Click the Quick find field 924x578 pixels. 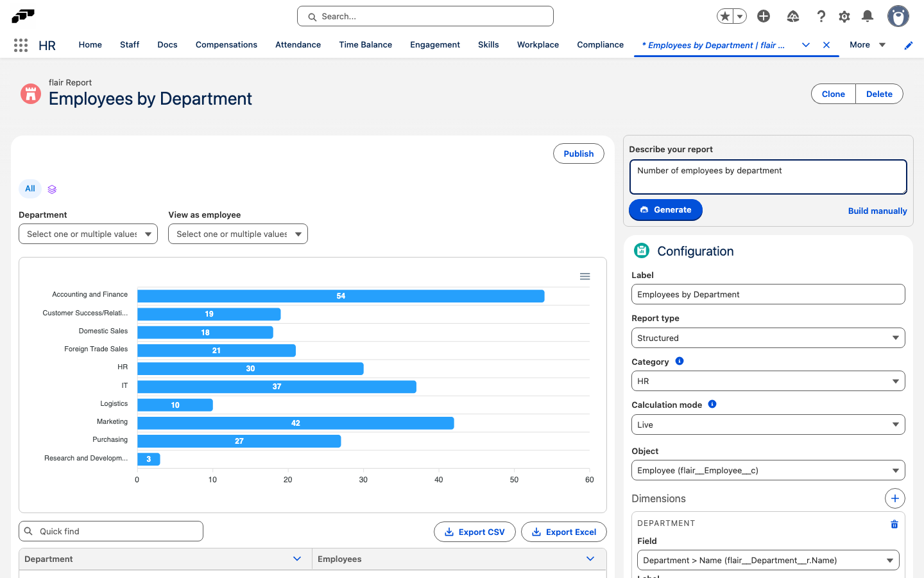pos(111,531)
